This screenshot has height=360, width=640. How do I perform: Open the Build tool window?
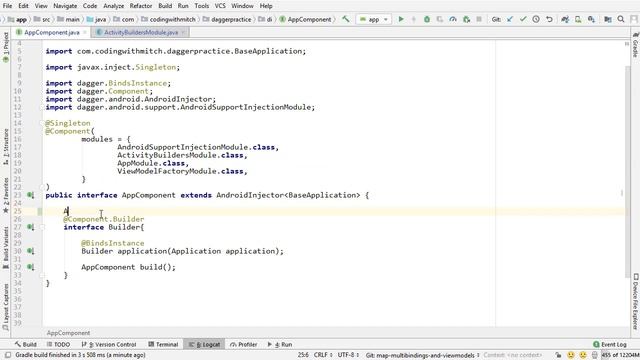point(26,344)
